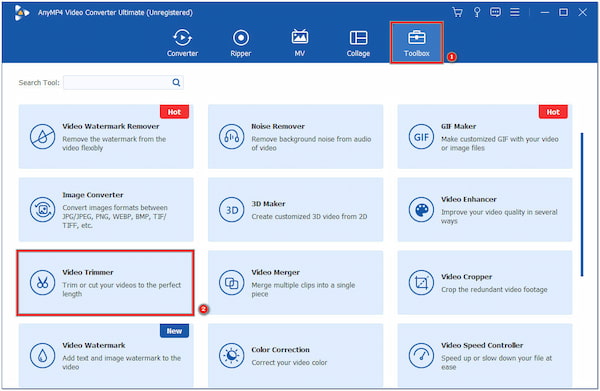Image resolution: width=600 pixels, height=391 pixels.
Task: Click the Video Cropper icon
Action: 421,283
